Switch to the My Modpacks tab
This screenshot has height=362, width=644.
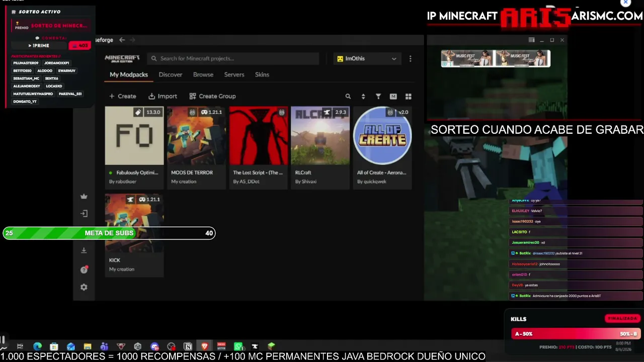pos(129,74)
